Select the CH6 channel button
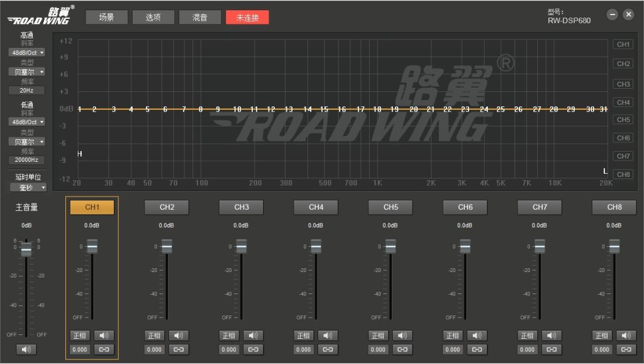644x364 pixels. click(465, 207)
